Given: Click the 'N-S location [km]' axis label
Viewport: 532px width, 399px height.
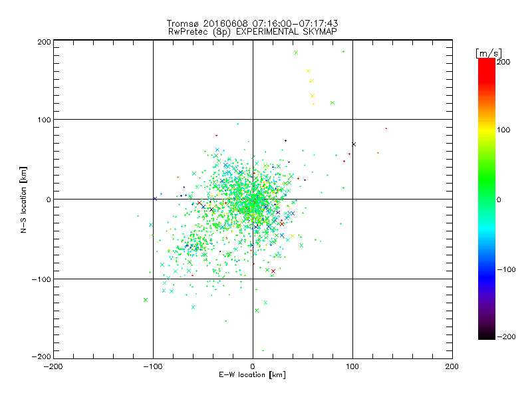Looking at the screenshot, I should click(x=23, y=199).
